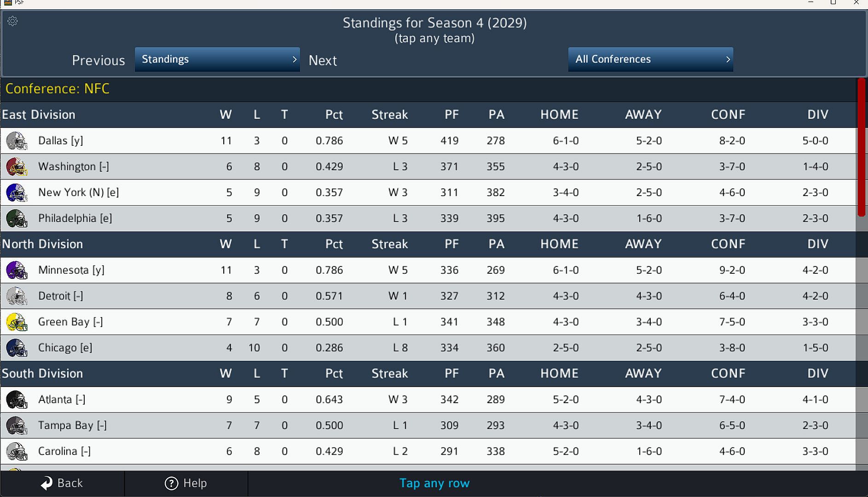Click the red vertical scrollbar thumb
The image size is (868, 497).
862,147
